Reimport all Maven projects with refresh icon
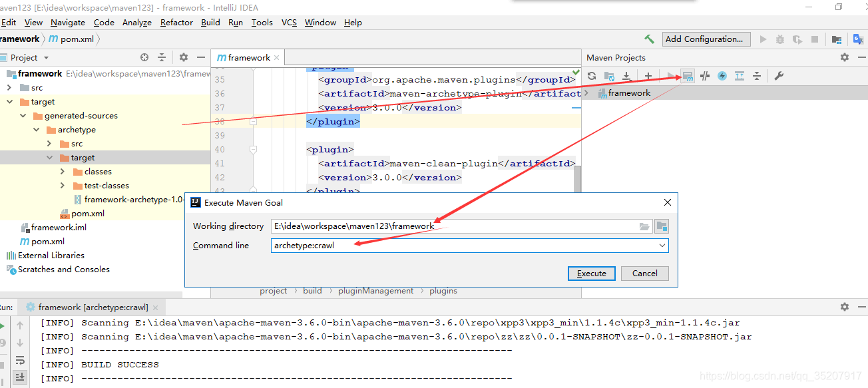Screen dimensions: 868x388 [x=591, y=76]
